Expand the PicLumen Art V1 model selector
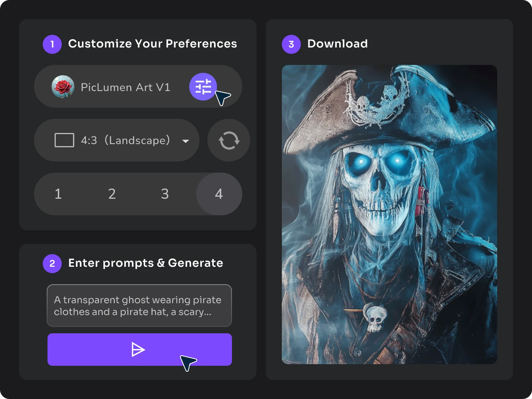The width and height of the screenshot is (532, 399). tap(126, 87)
